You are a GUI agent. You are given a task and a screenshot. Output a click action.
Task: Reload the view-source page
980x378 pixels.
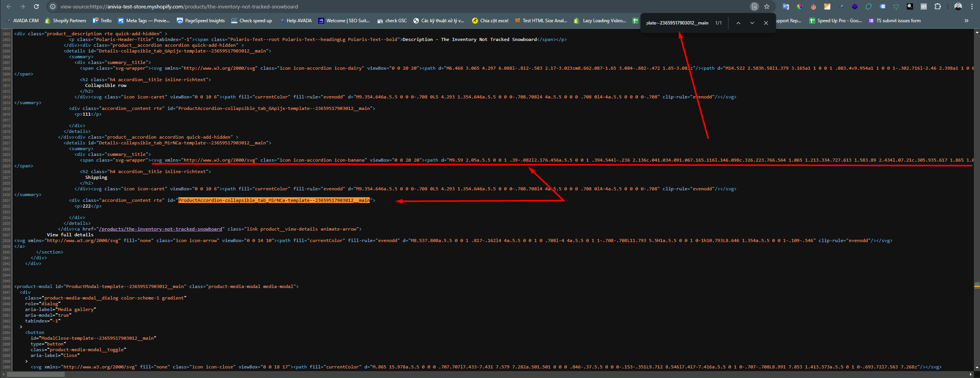(x=36, y=7)
